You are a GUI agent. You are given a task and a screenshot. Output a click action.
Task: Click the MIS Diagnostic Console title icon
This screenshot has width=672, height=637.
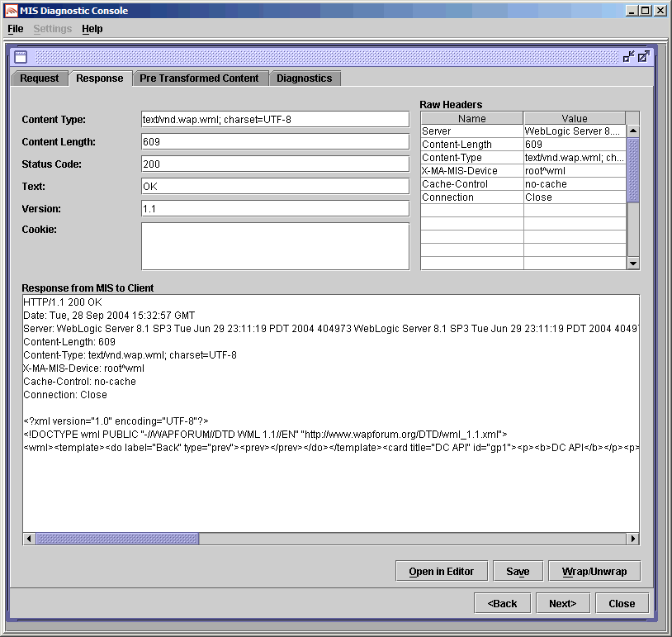(x=11, y=11)
